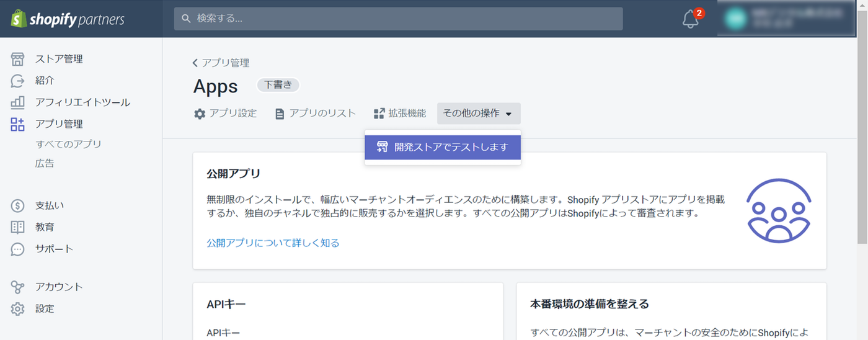Click the アフィリエイトツール chart icon
The image size is (868, 340).
tap(17, 102)
